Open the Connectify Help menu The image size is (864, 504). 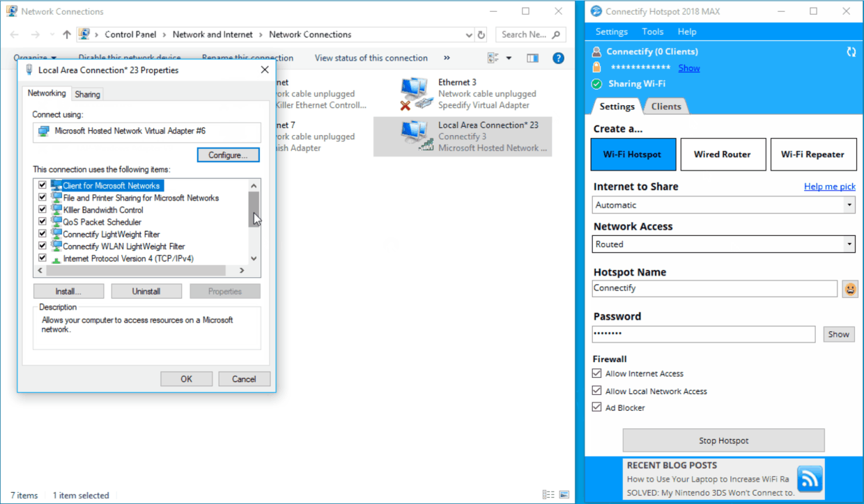687,31
